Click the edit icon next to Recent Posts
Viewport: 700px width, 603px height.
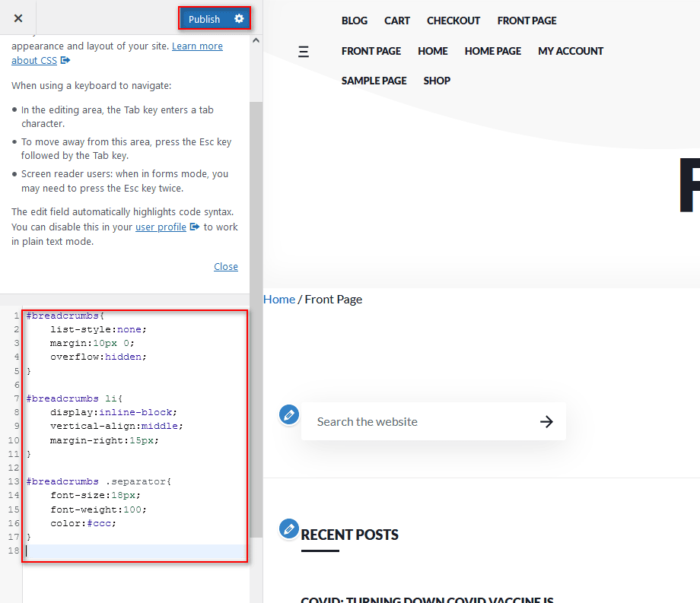[289, 528]
